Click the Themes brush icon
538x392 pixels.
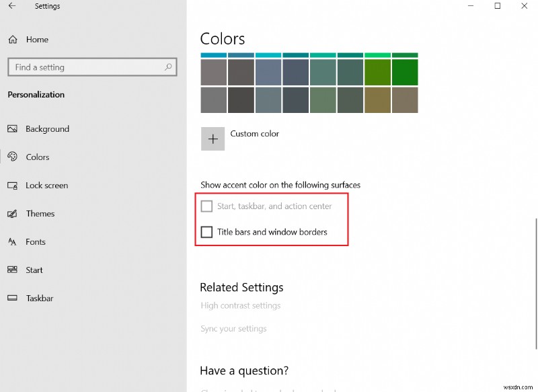12,214
